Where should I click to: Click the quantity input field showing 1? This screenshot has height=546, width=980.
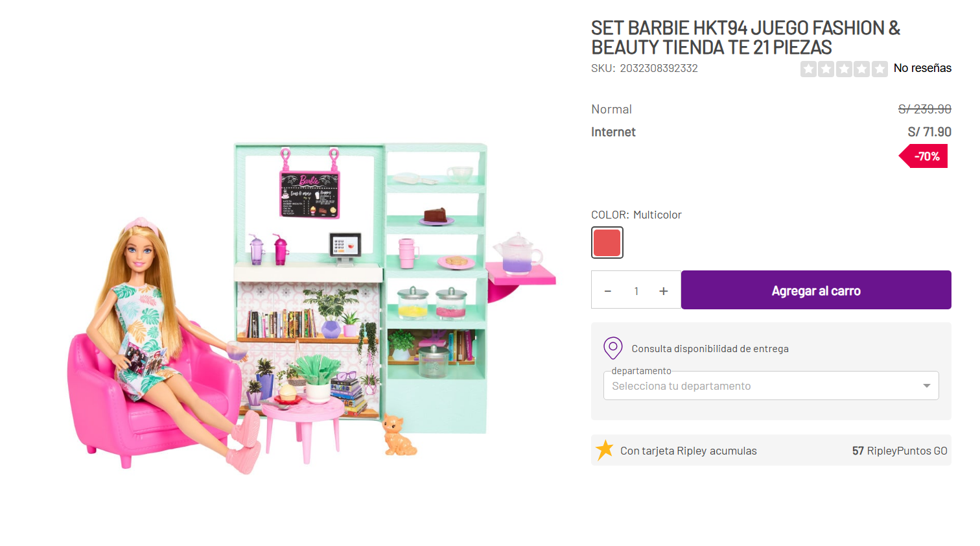point(636,291)
